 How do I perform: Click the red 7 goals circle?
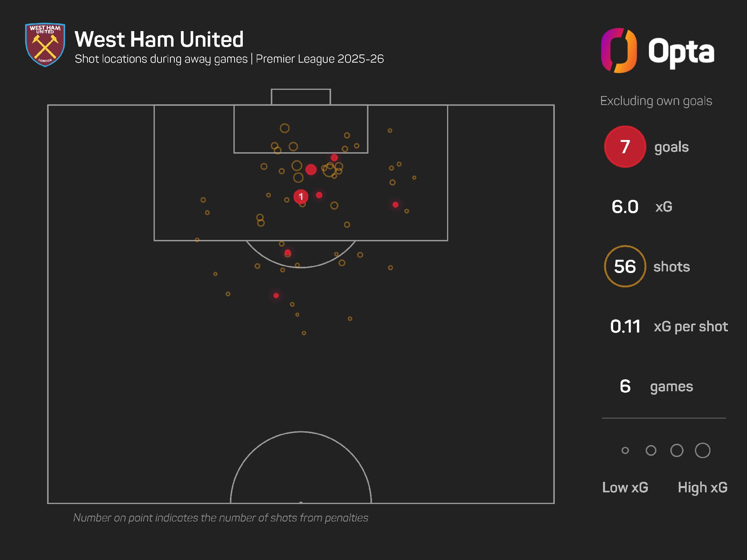625,147
